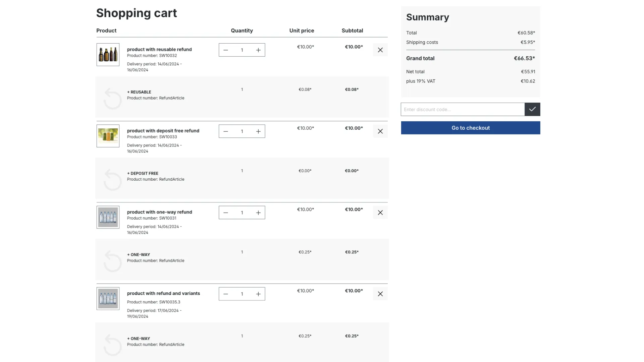Remove "product with refund and variants" from cart
This screenshot has width=644, height=362.
[x=380, y=294]
